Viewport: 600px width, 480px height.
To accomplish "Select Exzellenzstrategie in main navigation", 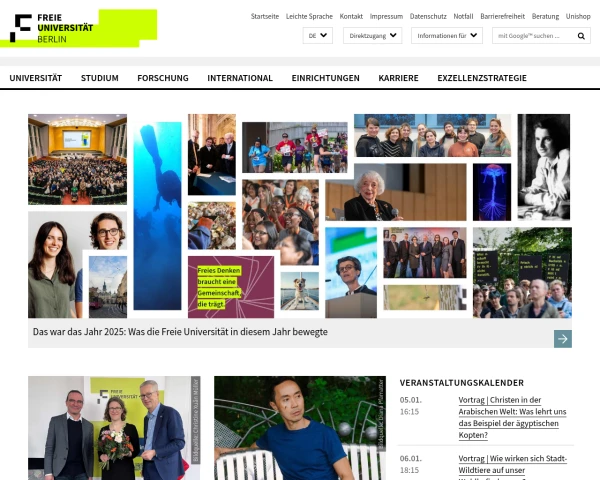I will (482, 78).
